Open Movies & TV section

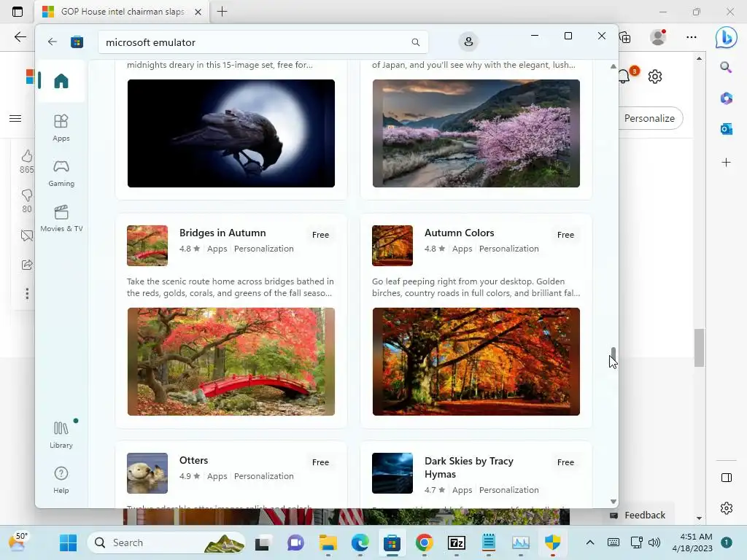pyautogui.click(x=61, y=218)
